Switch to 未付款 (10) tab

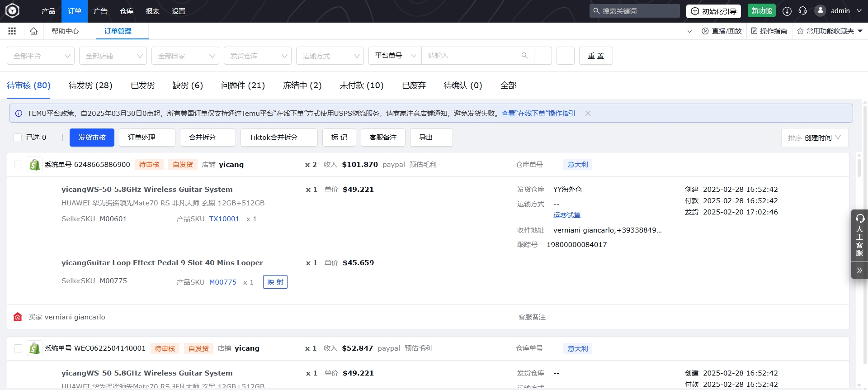[362, 85]
